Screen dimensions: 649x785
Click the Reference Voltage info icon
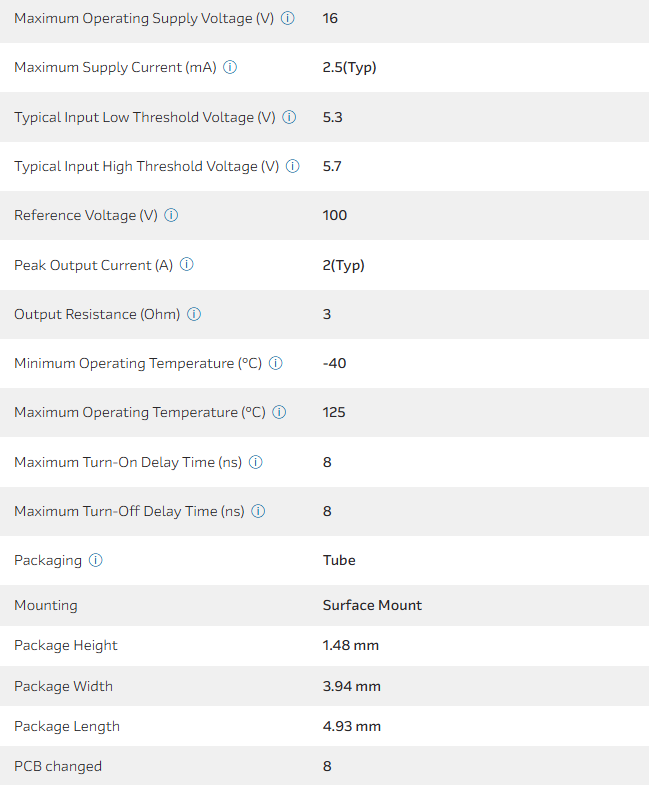171,215
